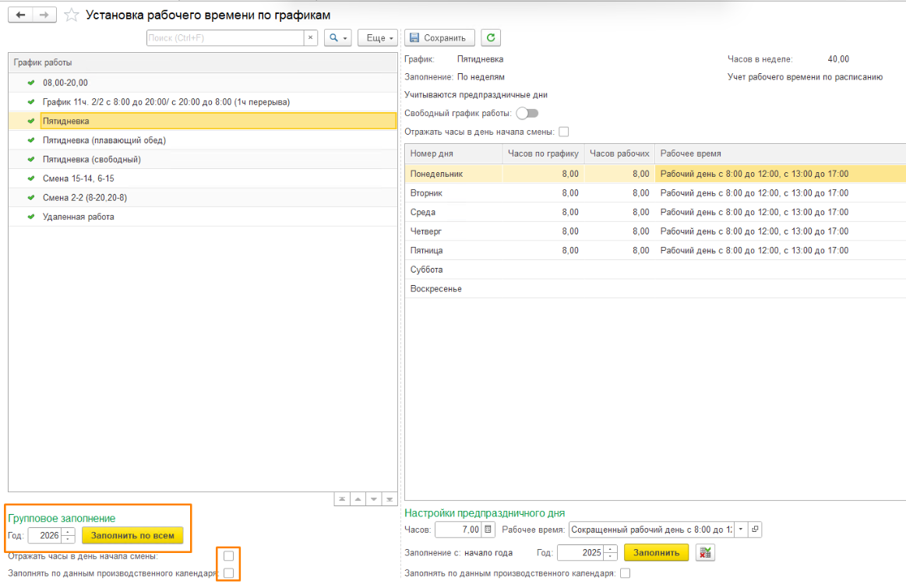The height and width of the screenshot is (588, 906).
Task: Add page to favorites with star icon
Action: (x=71, y=15)
